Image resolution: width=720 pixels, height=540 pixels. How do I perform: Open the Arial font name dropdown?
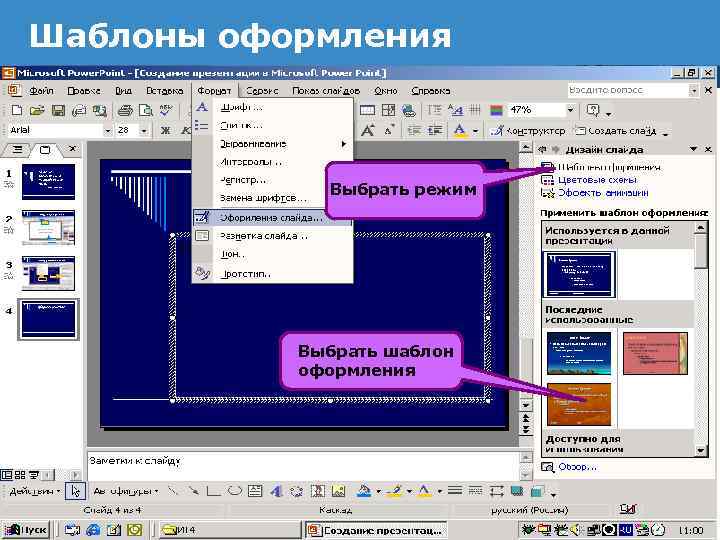[107, 130]
